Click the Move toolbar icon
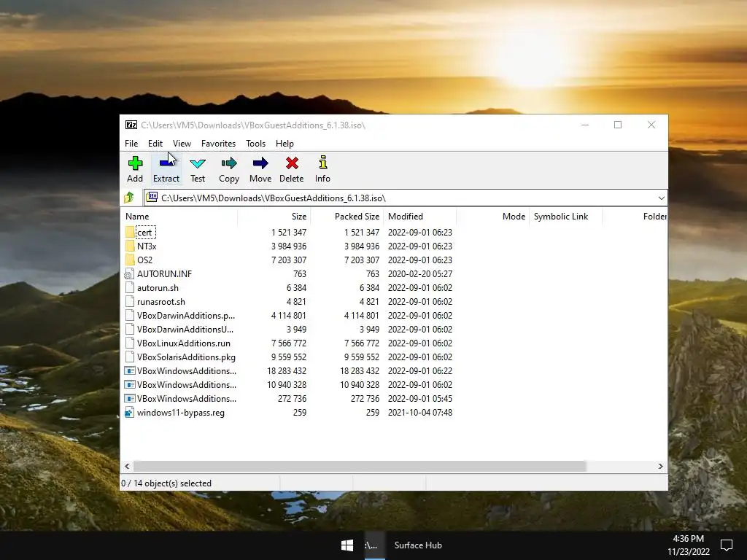 pos(260,163)
